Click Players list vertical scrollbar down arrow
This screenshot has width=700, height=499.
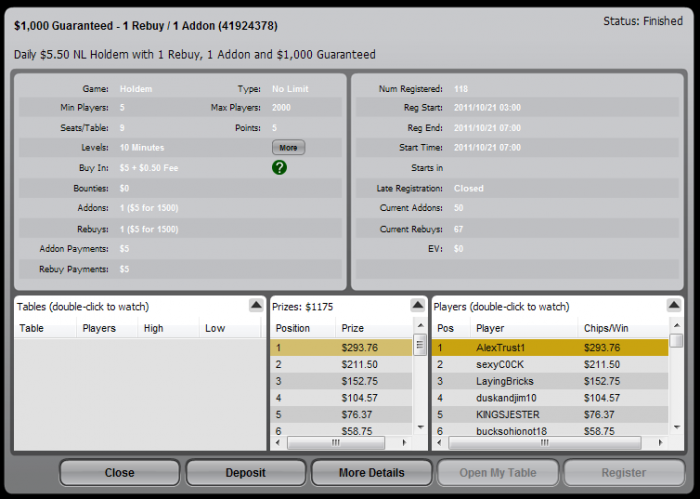(677, 427)
